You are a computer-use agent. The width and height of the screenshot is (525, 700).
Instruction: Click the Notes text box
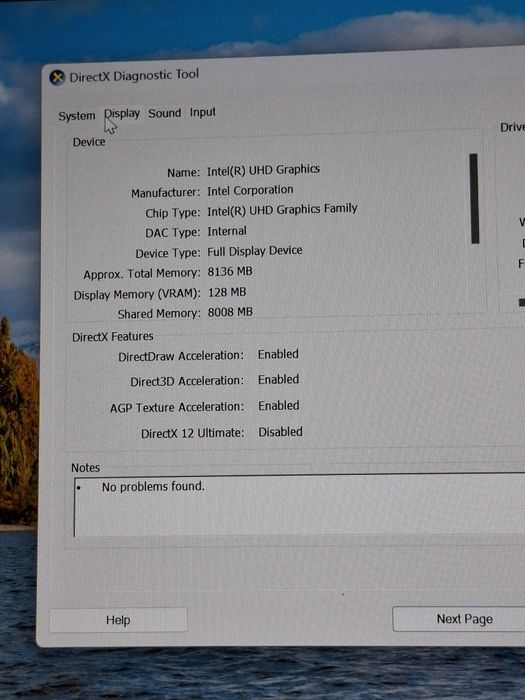pyautogui.click(x=299, y=504)
